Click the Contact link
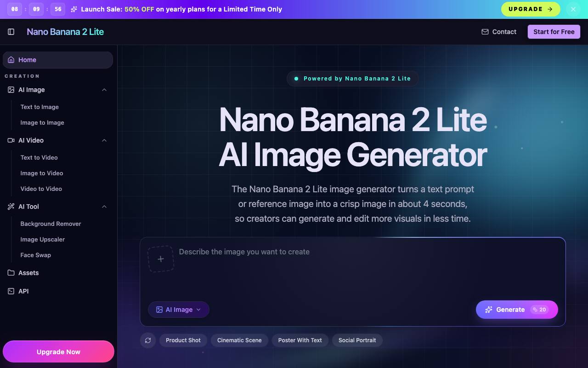This screenshot has width=588, height=368. click(499, 32)
